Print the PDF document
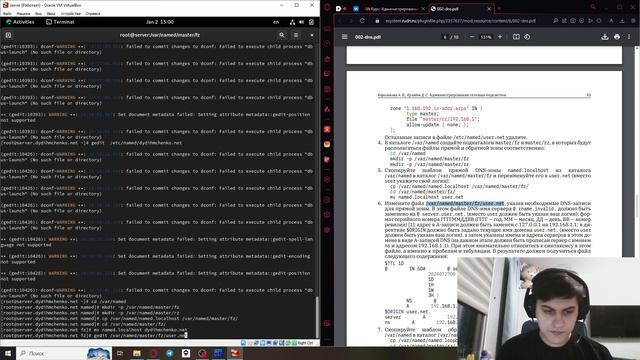Screen dimensions: 640x360 click(x=617, y=37)
